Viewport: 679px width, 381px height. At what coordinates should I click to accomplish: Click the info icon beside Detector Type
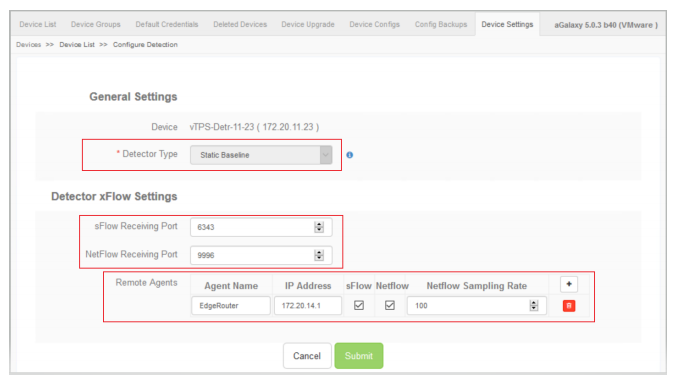(349, 155)
